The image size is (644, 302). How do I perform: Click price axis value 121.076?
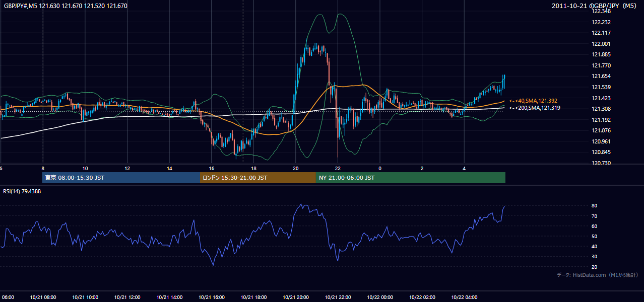[x=601, y=130]
